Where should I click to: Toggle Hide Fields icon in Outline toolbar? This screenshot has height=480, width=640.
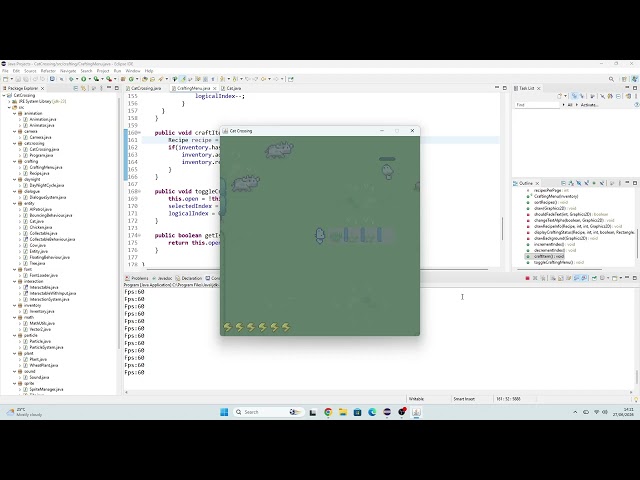(x=579, y=183)
